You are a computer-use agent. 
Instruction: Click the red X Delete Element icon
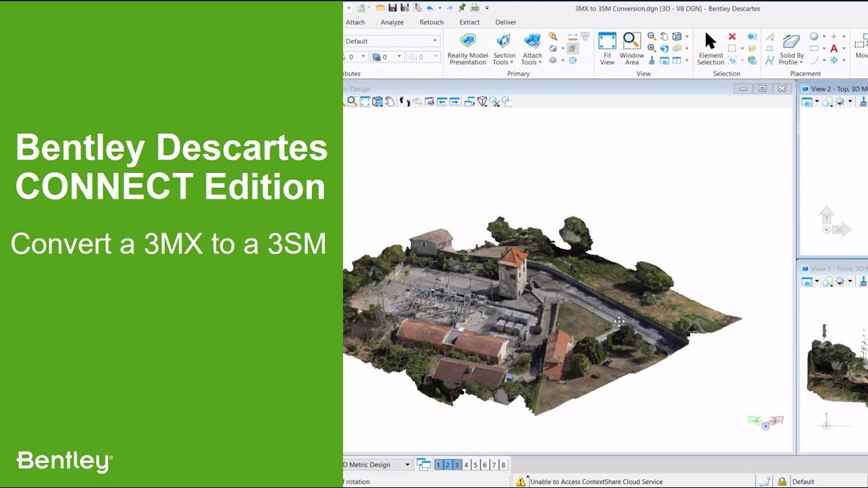point(732,37)
